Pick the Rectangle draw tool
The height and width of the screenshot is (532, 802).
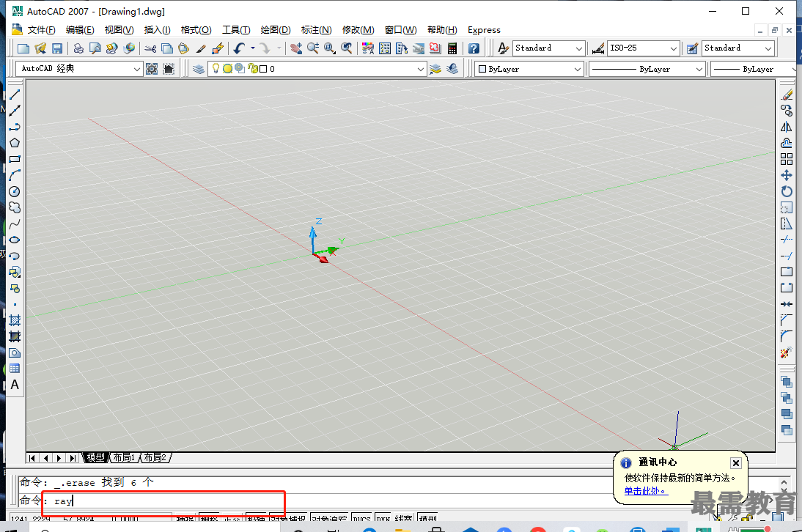click(15, 159)
